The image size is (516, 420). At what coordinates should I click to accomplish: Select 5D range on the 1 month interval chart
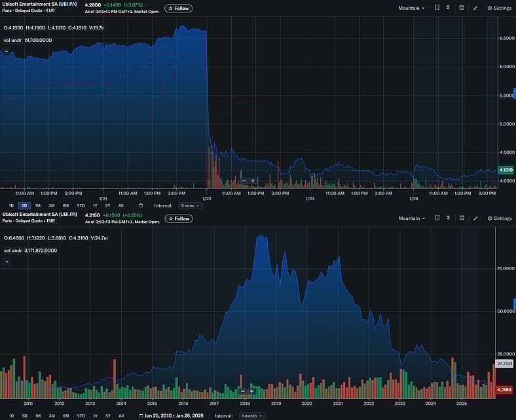25,415
